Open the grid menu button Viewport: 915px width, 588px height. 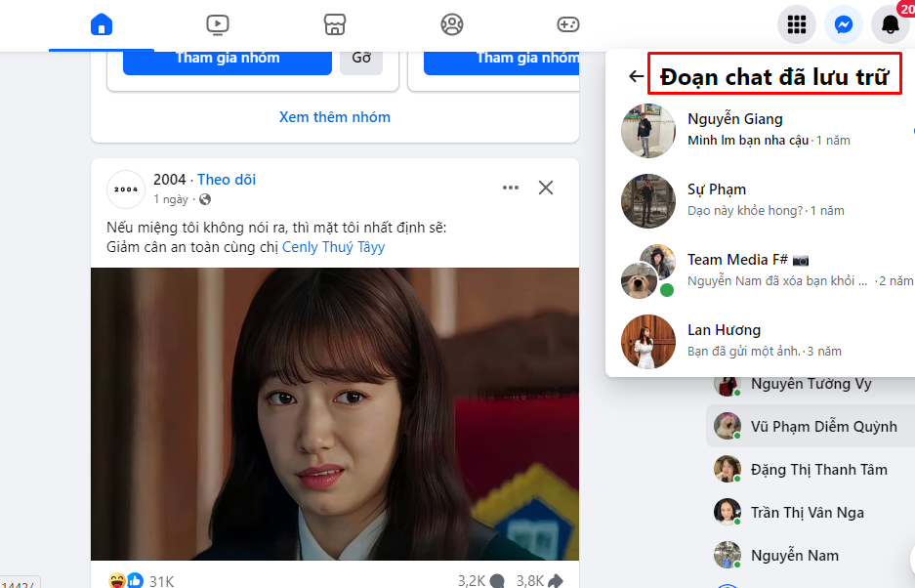[x=797, y=24]
